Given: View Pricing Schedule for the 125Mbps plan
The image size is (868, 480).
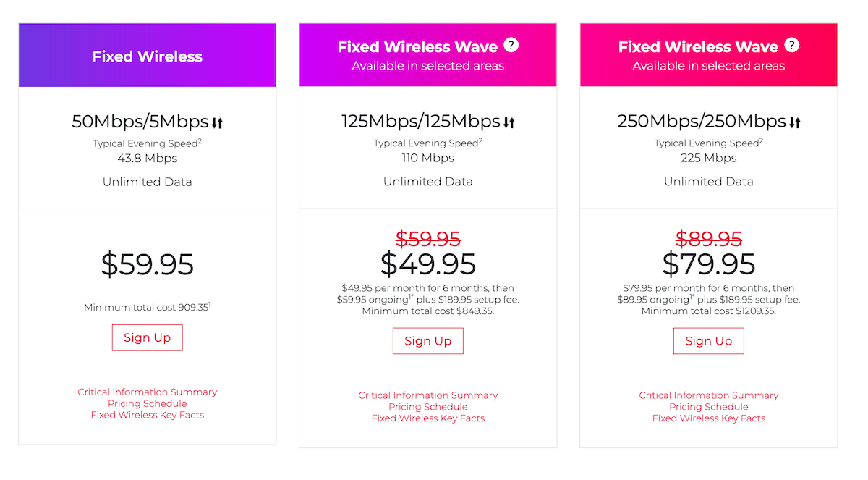Looking at the screenshot, I should 427,407.
